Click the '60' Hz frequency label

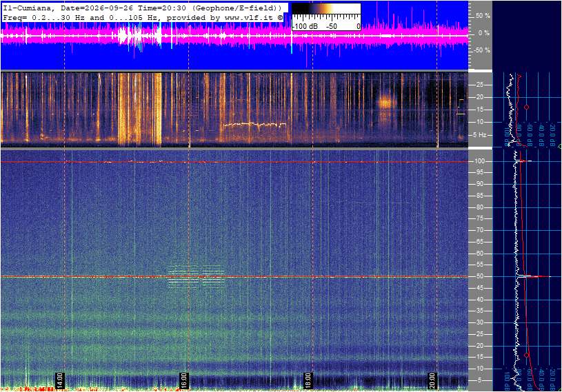(x=479, y=254)
